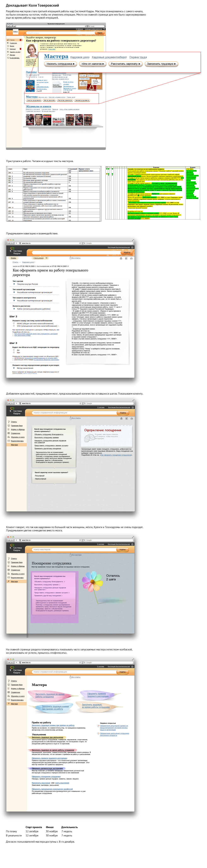Click print icon on general director article page

(x=121, y=259)
